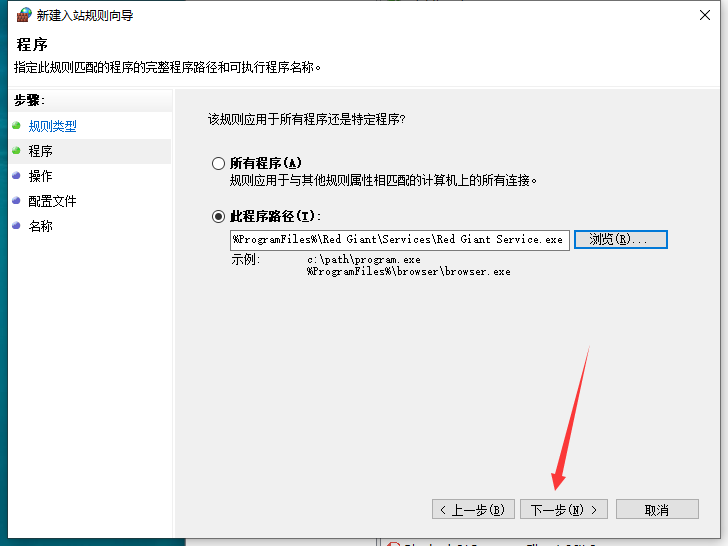The width and height of the screenshot is (728, 546).
Task: Click the green bullet beside 规则类型
Action: coord(15,126)
